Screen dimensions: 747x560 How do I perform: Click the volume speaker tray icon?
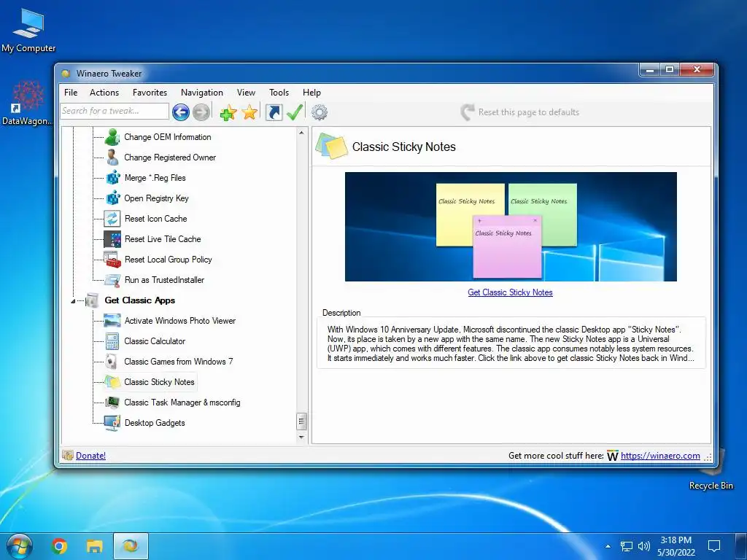(x=643, y=546)
